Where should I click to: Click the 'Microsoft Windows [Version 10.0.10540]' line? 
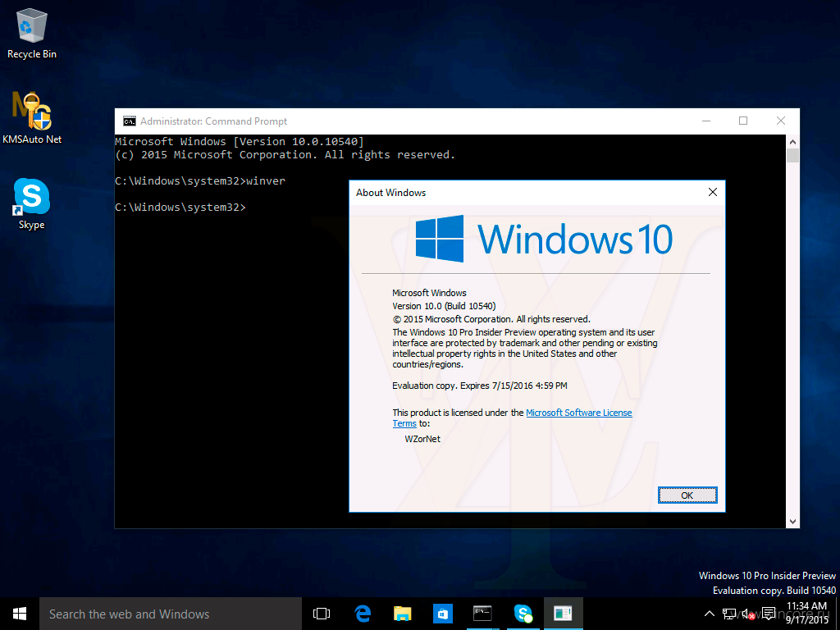point(240,141)
